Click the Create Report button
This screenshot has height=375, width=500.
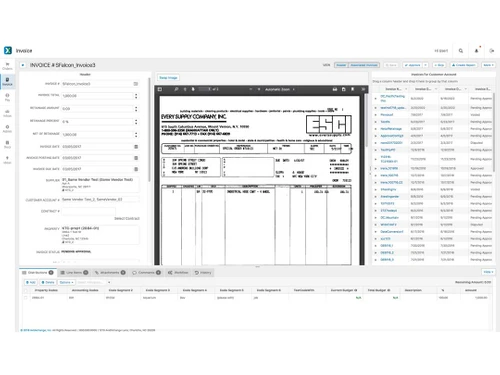pyautogui.click(x=464, y=65)
